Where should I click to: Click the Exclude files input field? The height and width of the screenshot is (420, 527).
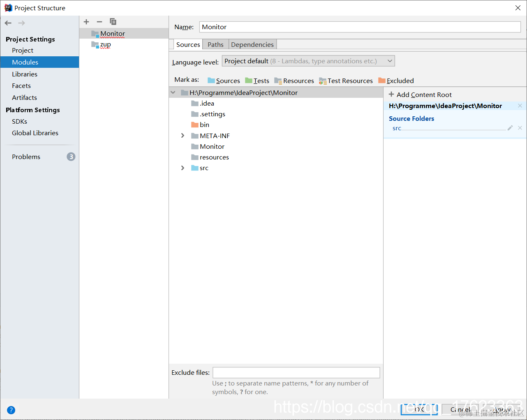(296, 372)
